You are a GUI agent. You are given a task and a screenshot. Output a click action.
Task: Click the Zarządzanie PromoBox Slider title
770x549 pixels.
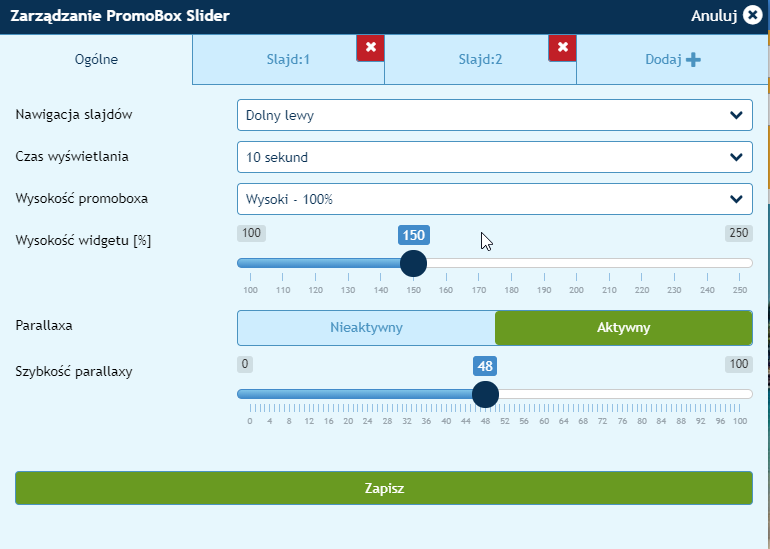pyautogui.click(x=120, y=16)
